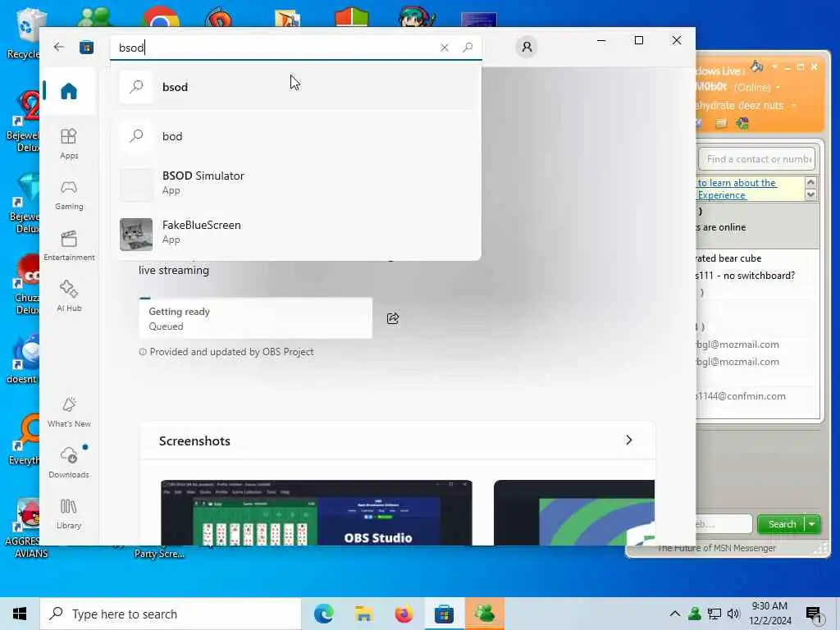Click Search button in Messenger window

(x=782, y=524)
